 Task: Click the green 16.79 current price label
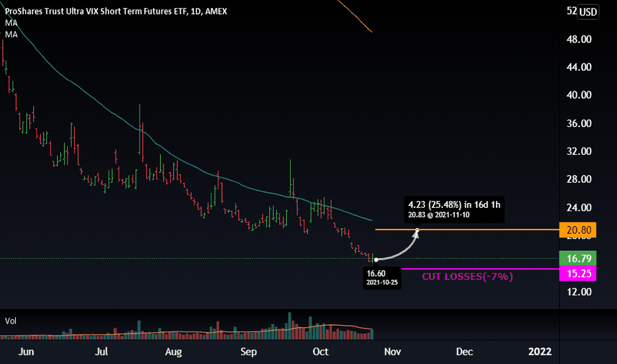(578, 258)
